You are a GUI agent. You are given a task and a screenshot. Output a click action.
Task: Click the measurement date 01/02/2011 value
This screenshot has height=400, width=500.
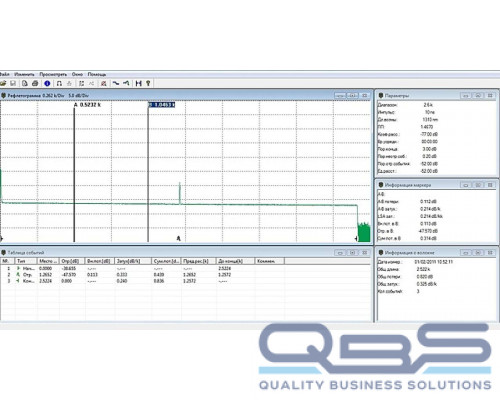434,262
